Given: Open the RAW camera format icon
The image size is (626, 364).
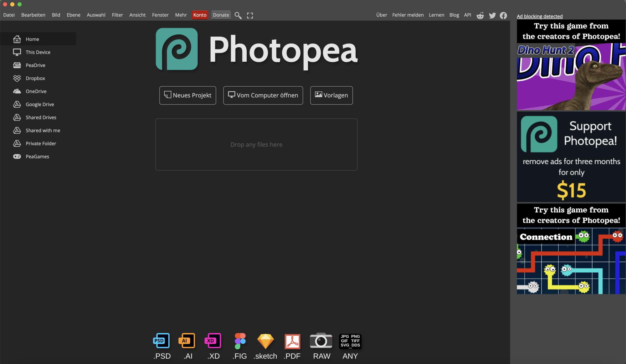Looking at the screenshot, I should 321,341.
